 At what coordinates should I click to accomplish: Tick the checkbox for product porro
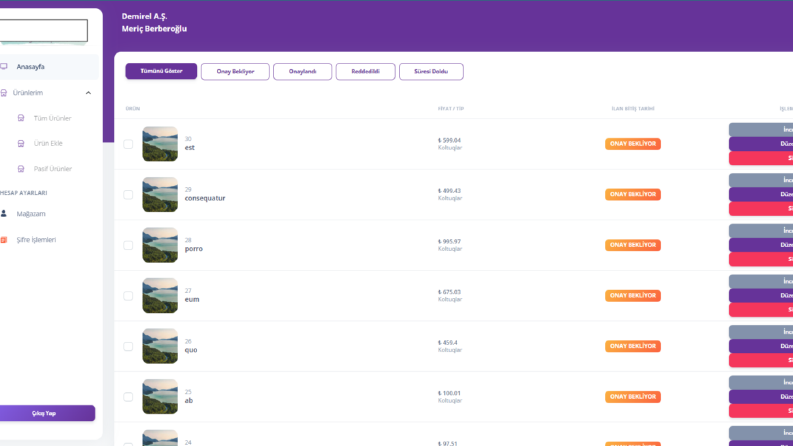click(128, 245)
